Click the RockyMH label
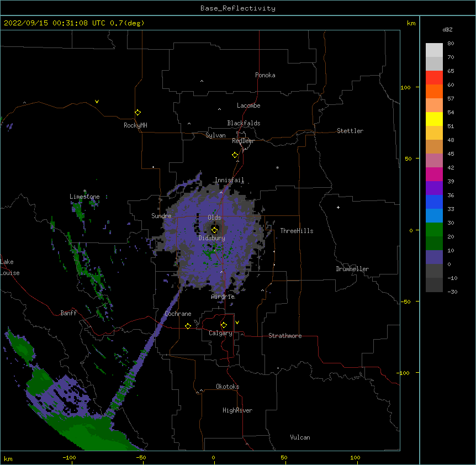The height and width of the screenshot is (465, 476). pyautogui.click(x=135, y=125)
